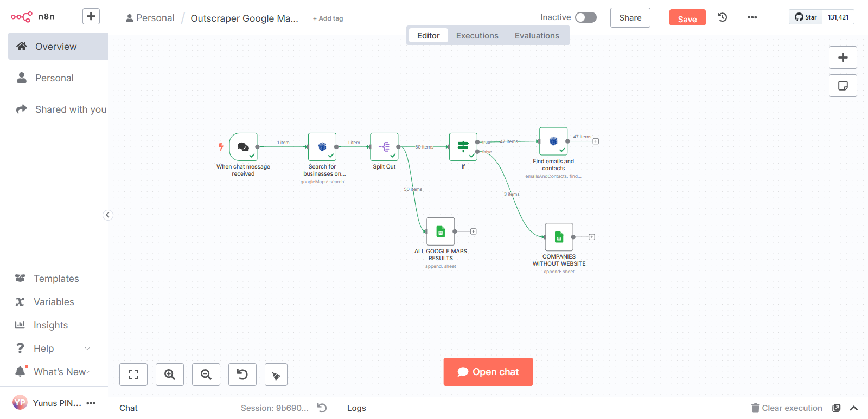This screenshot has width=868, height=419.
Task: Collapse the sidebar with the chevron
Action: pos(108,215)
